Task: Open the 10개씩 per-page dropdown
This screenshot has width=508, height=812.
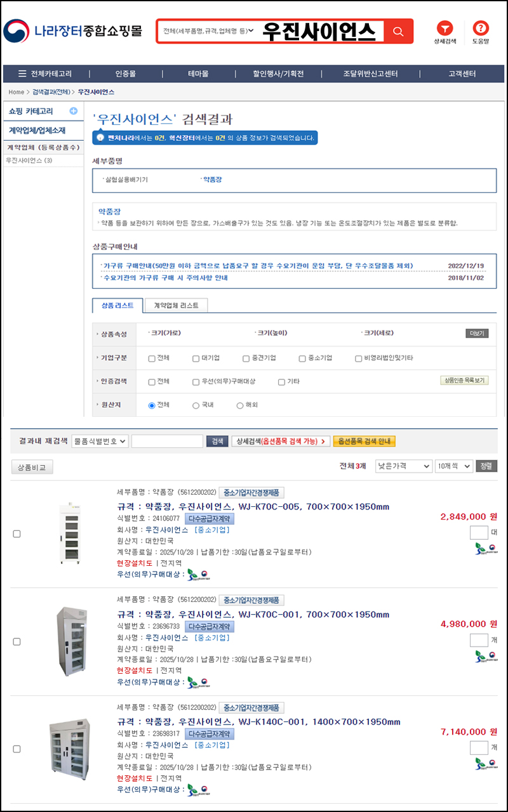Action: point(455,466)
